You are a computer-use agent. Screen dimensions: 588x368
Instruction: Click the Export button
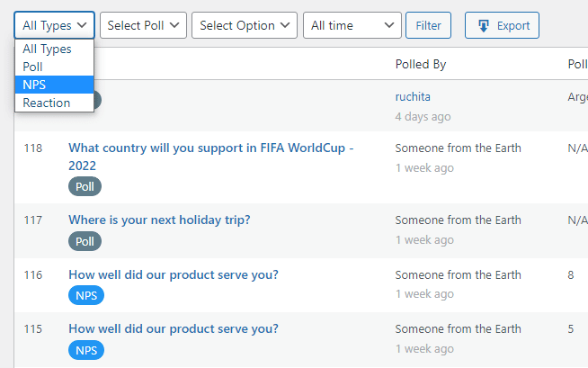pyautogui.click(x=502, y=25)
